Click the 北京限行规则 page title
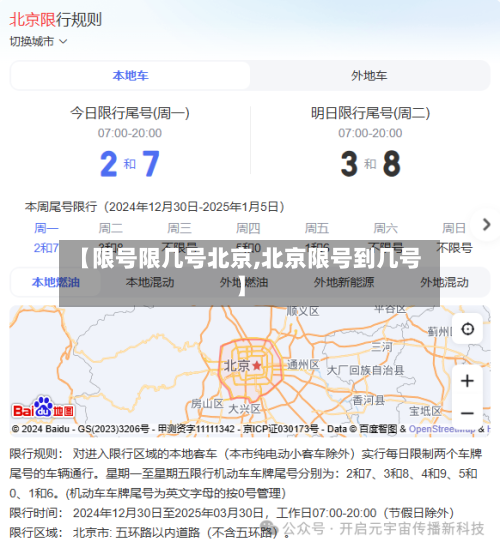 [56, 20]
